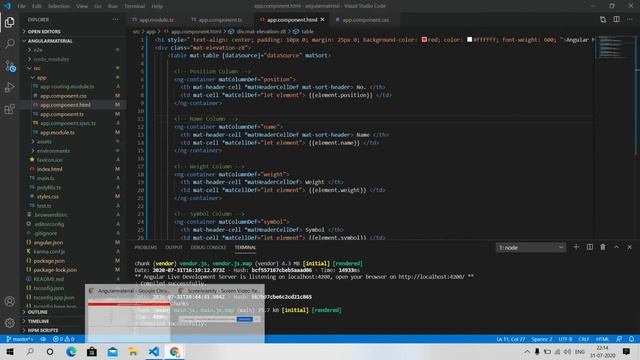This screenshot has width=640, height=360.
Task: Create a new terminal with plus icon
Action: (576, 247)
